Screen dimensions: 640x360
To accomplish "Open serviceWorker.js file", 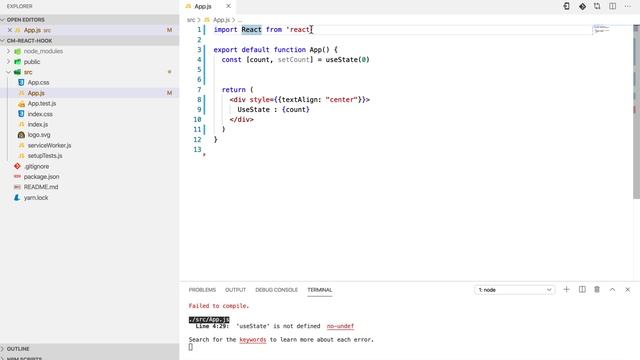I will [x=49, y=145].
